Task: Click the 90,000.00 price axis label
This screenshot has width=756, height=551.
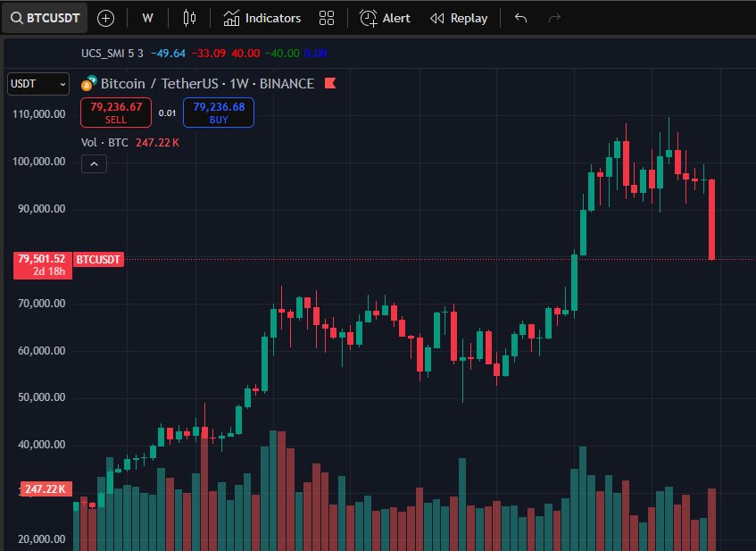Action: (41, 208)
